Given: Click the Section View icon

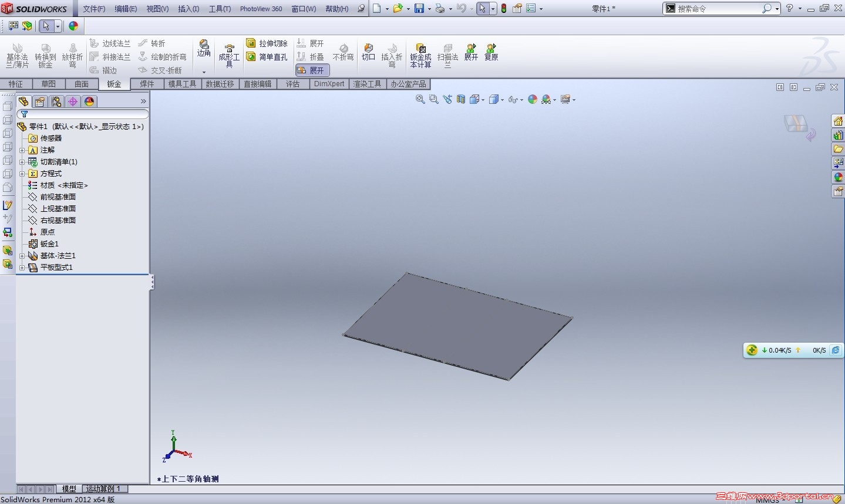Looking at the screenshot, I should 461,100.
